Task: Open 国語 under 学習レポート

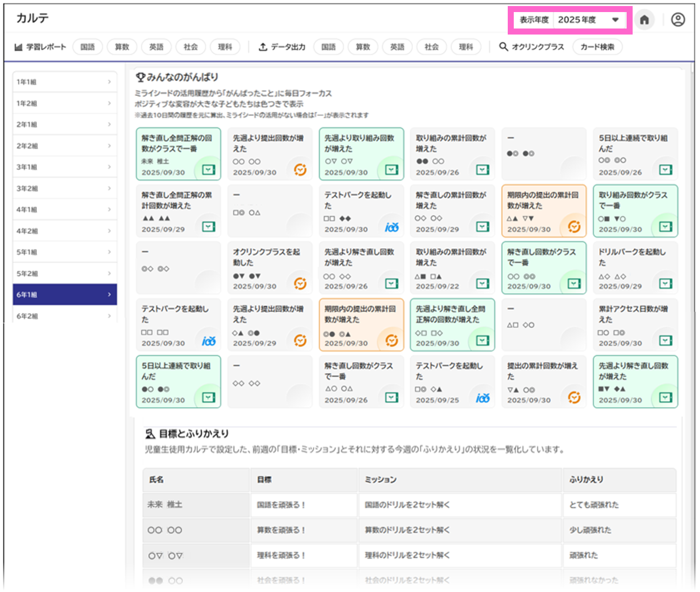Action: [88, 47]
